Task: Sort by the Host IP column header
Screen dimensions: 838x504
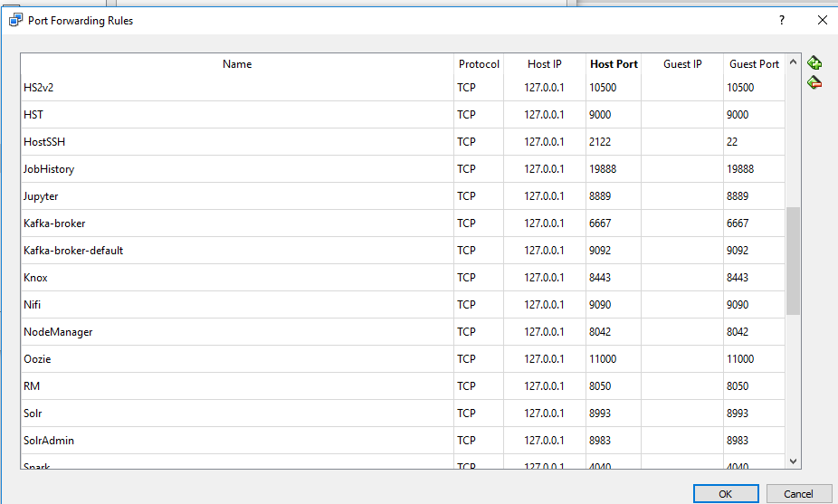Action: coord(545,64)
